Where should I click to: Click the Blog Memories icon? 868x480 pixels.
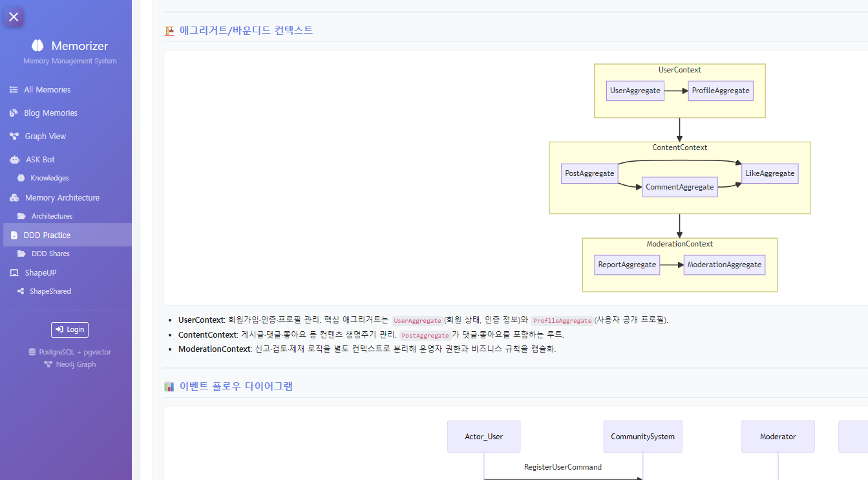click(14, 113)
